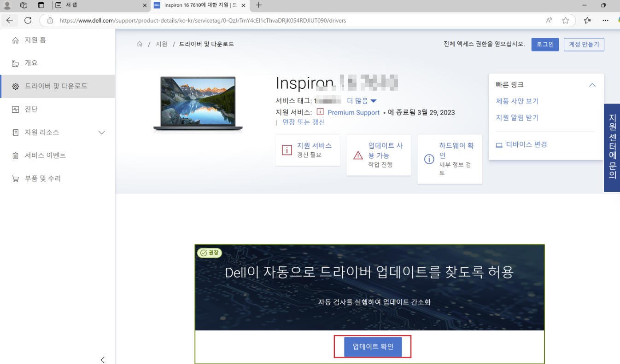
Task: Click the 개요 sidebar icon
Action: [x=16, y=63]
